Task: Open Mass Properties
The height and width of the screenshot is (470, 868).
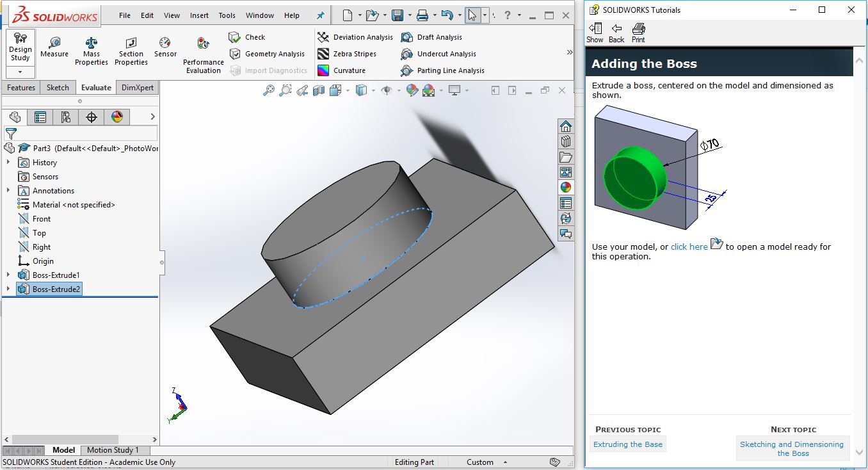Action: pyautogui.click(x=92, y=51)
